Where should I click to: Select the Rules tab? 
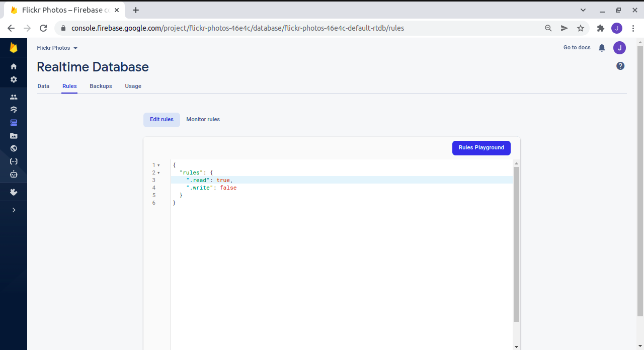point(69,86)
